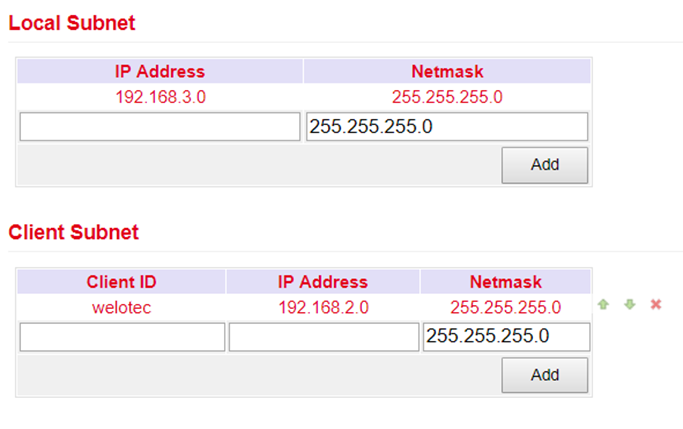Select the welotec Client ID cell
The width and height of the screenshot is (683, 429).
[x=121, y=308]
